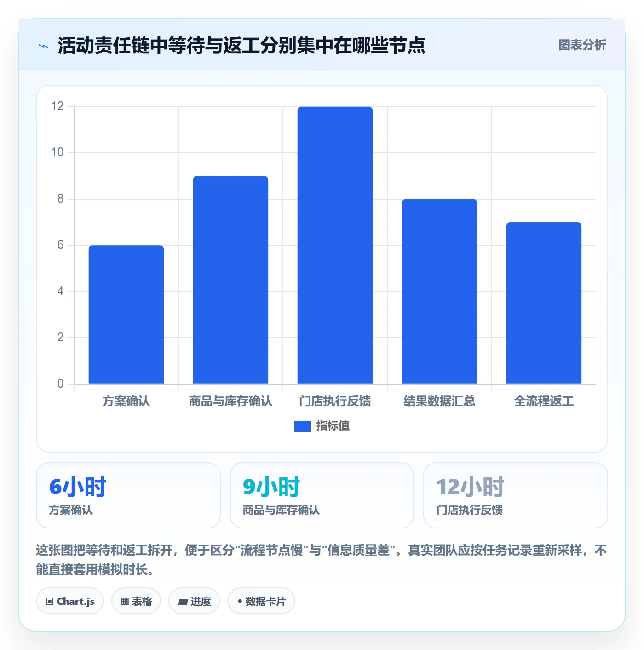Click the diamond icon in 数据卡片 chip
Viewport: 644px width, 650px height.
point(240,601)
